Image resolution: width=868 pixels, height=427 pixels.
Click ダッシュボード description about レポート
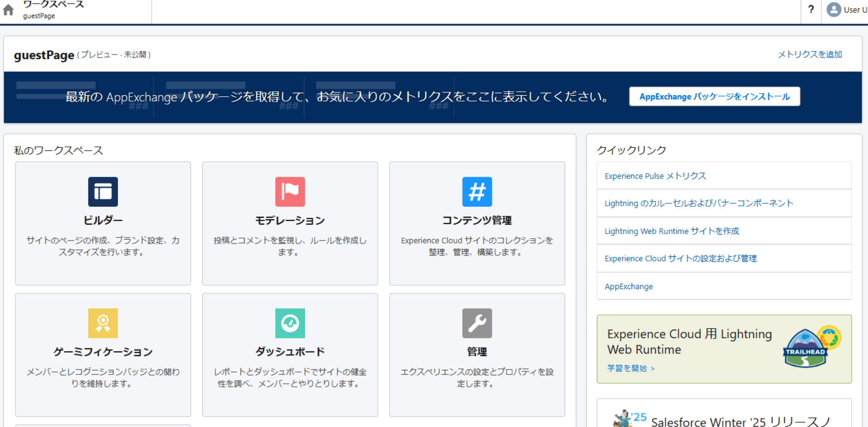click(x=290, y=378)
